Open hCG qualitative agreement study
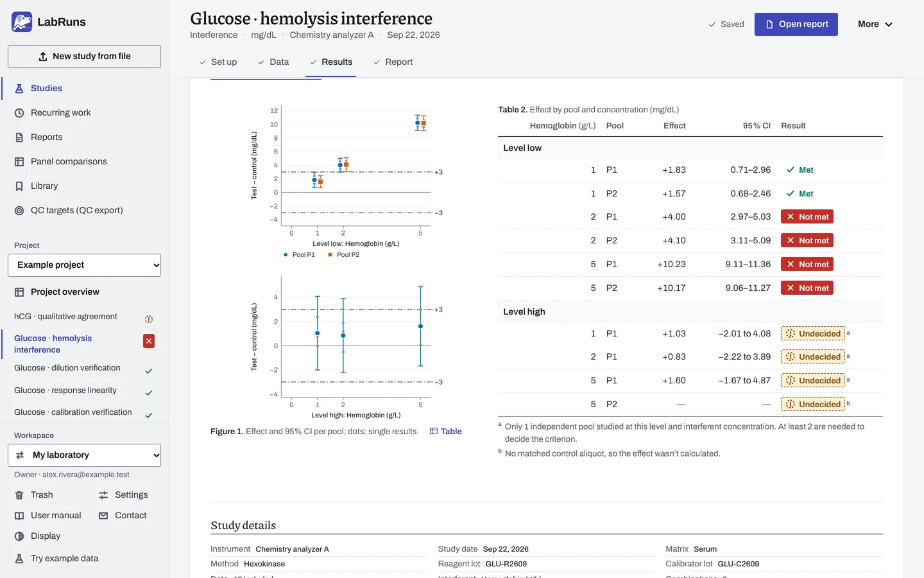Screen dimensions: 924x578 [84, 317]
